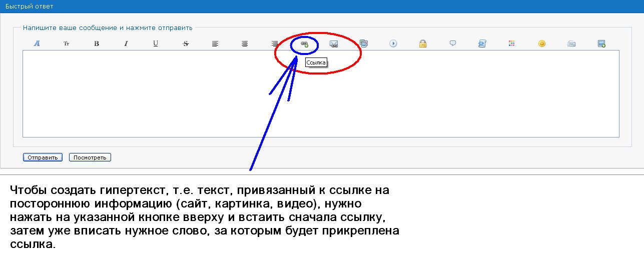Insert a code block with the script icon
Screen dimensions: 644x280
(482, 43)
